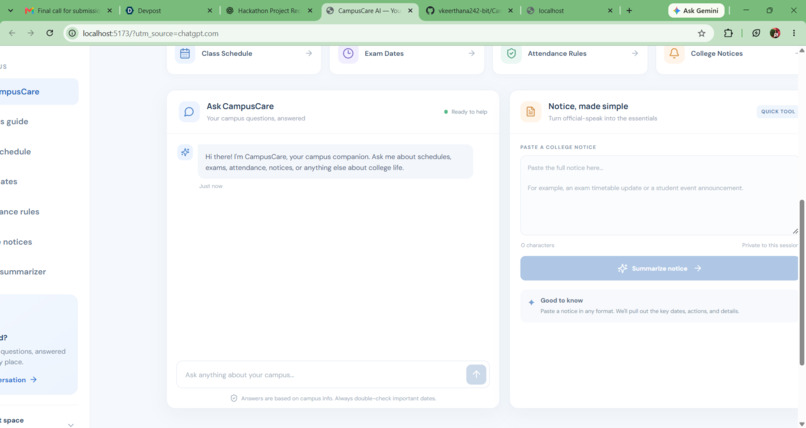Open the Attendance Rules card

(x=570, y=59)
